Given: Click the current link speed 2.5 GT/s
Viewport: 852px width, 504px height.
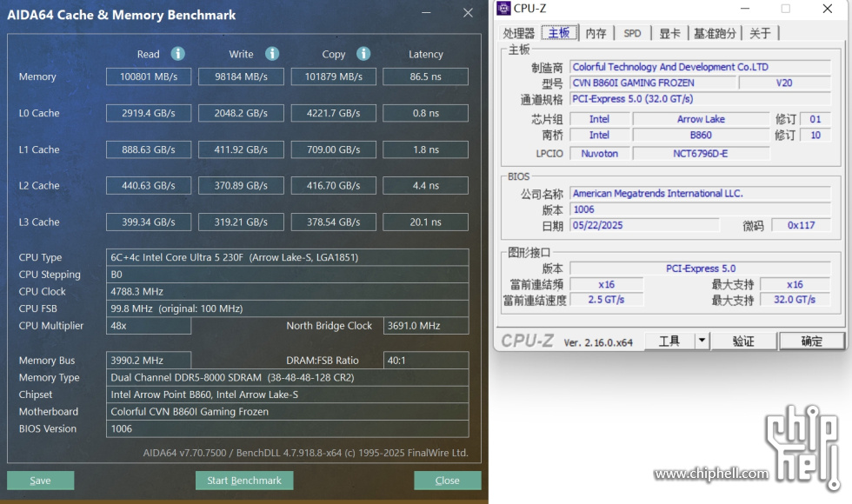Looking at the screenshot, I should pyautogui.click(x=607, y=299).
